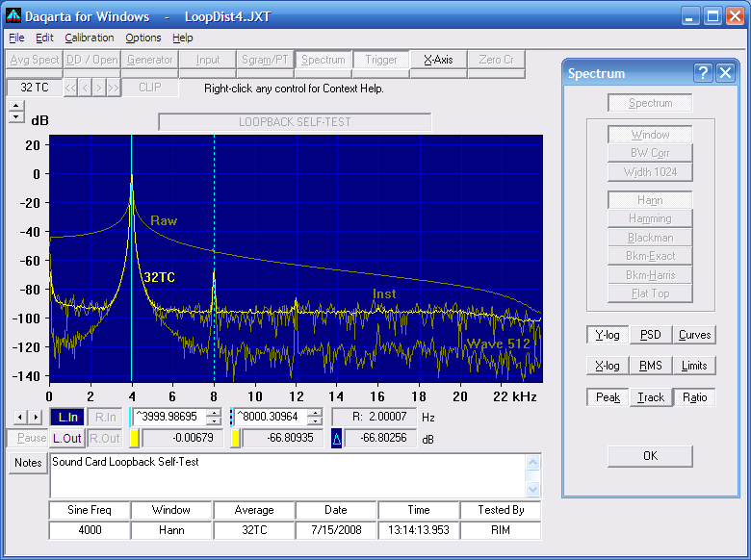Toggle PSD spectrum mode
Viewport: 751px width, 560px height.
(x=651, y=335)
